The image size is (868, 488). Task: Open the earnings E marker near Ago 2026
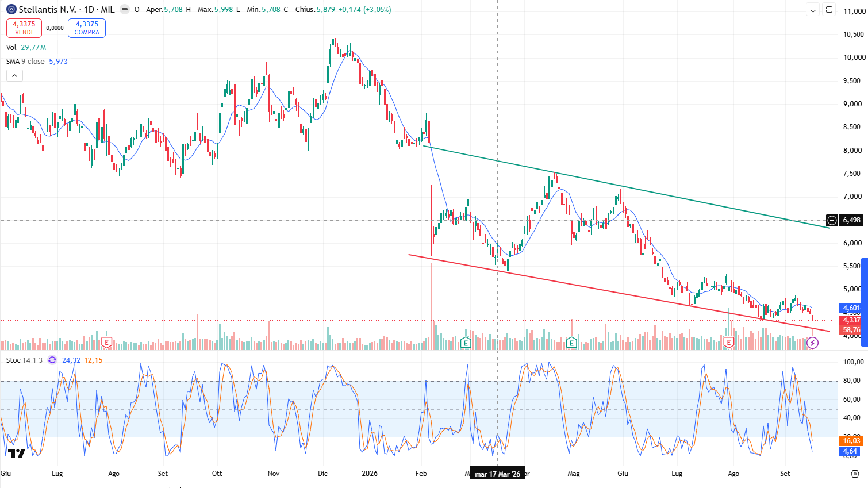729,343
